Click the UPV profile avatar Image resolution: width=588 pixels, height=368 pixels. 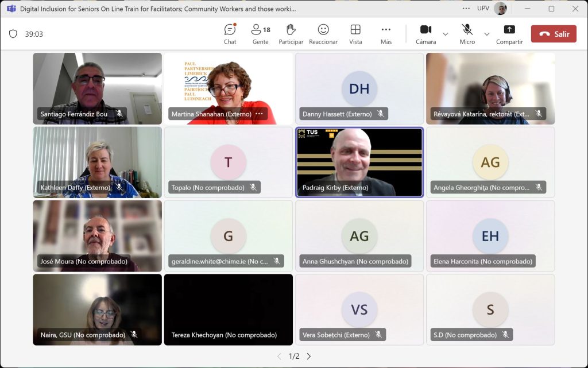click(500, 9)
